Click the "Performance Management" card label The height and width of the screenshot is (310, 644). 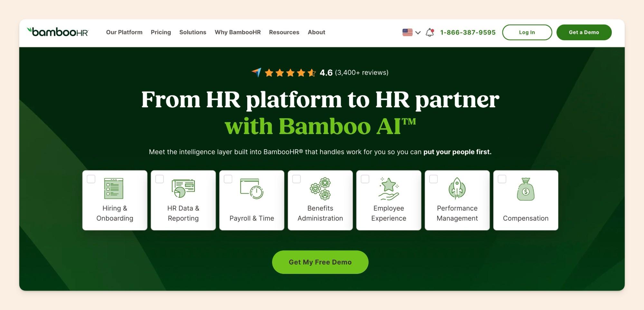(x=457, y=213)
